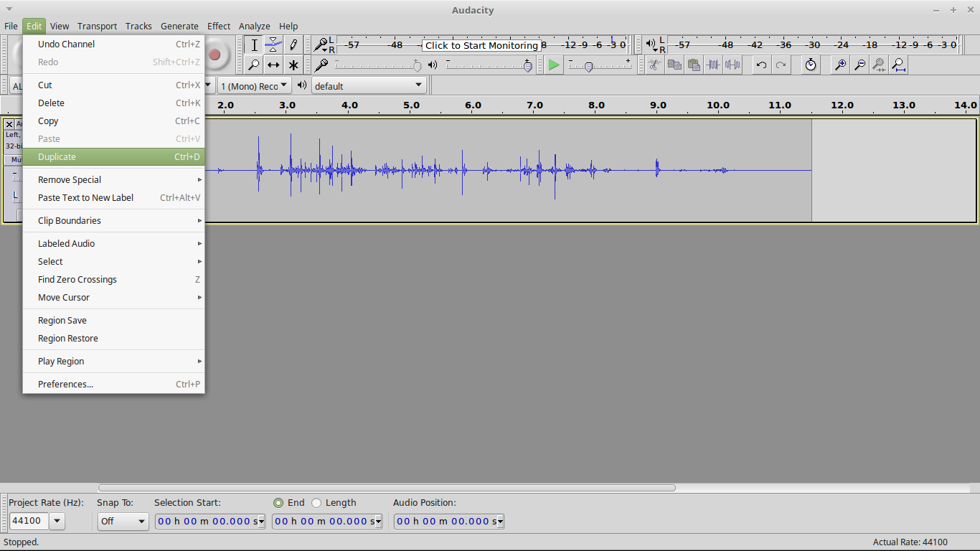Open the Analyze menu
Image resolution: width=980 pixels, height=551 pixels.
254,26
